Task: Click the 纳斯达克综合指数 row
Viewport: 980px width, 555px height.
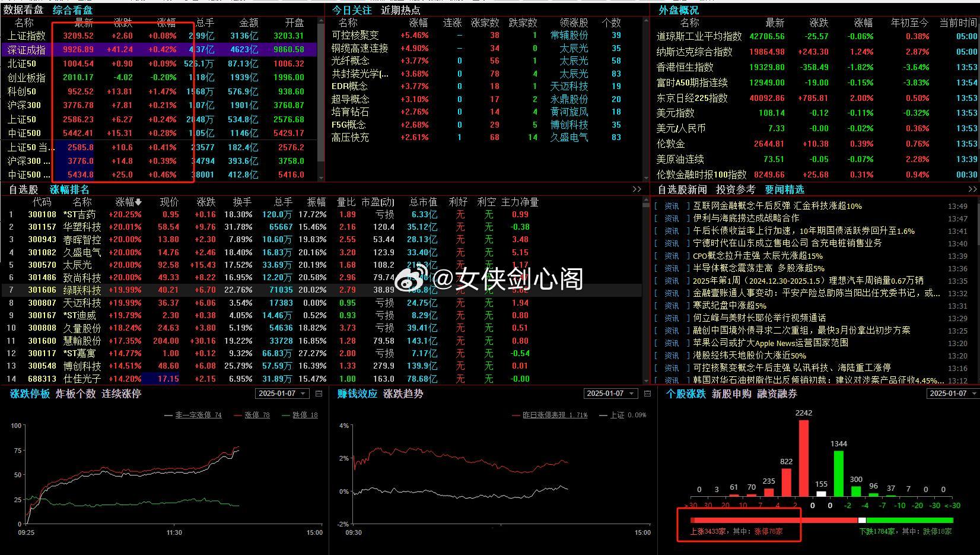Action: click(816, 52)
